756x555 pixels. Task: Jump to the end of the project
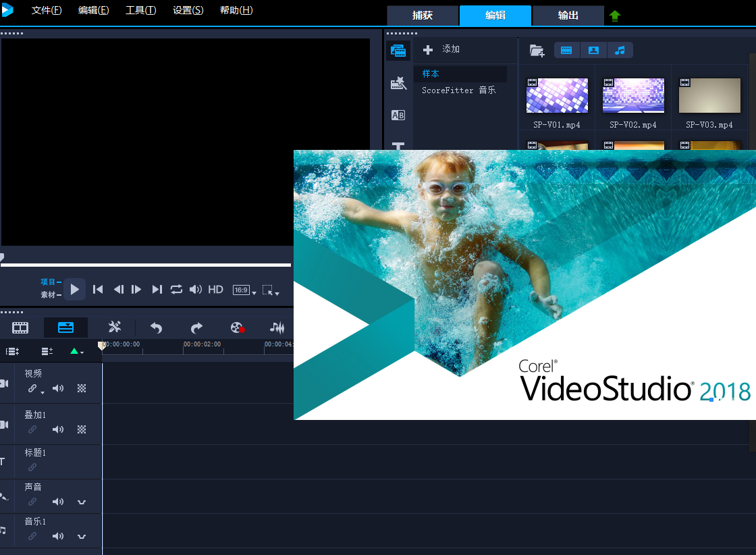pos(157,289)
